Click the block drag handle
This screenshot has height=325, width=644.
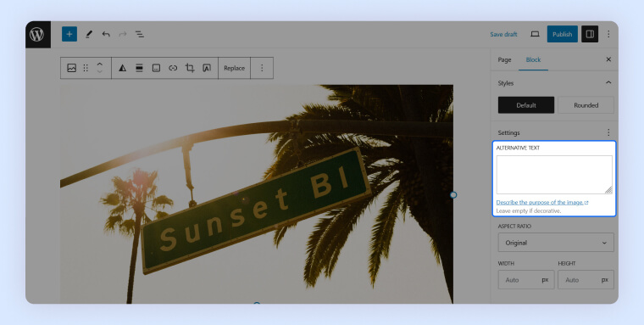pyautogui.click(x=86, y=68)
